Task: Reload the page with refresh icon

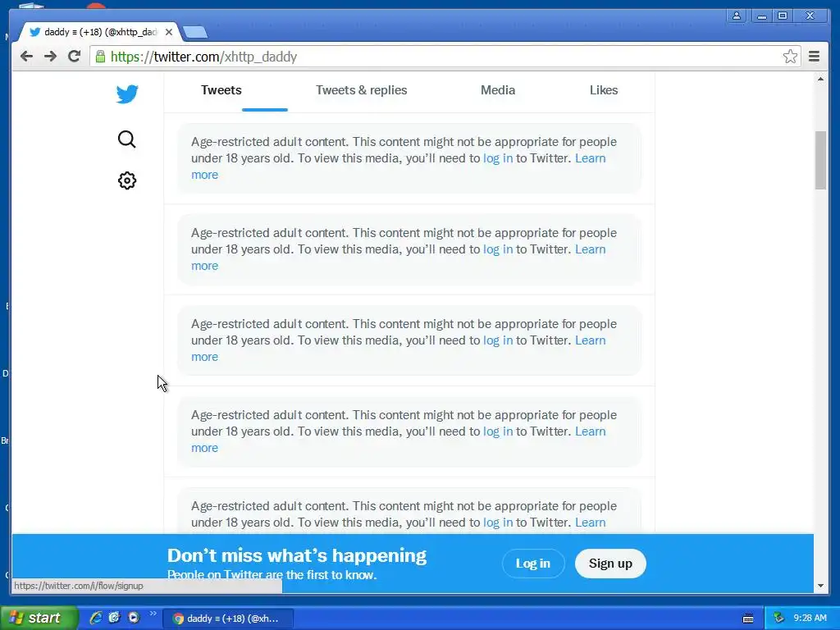Action: (74, 57)
